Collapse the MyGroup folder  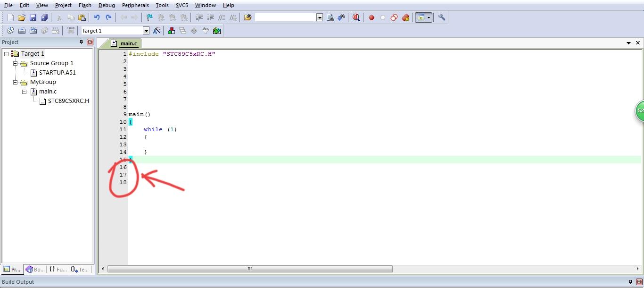(16, 82)
